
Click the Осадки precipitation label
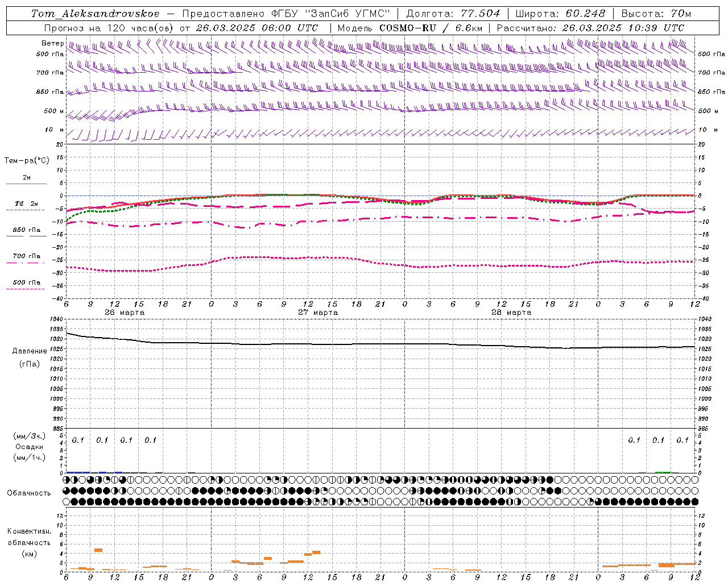coord(30,447)
